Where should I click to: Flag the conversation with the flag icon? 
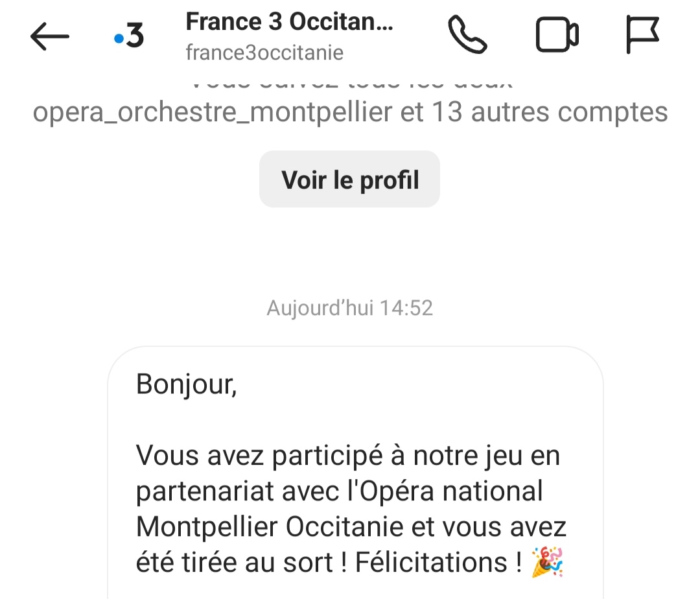tap(642, 34)
